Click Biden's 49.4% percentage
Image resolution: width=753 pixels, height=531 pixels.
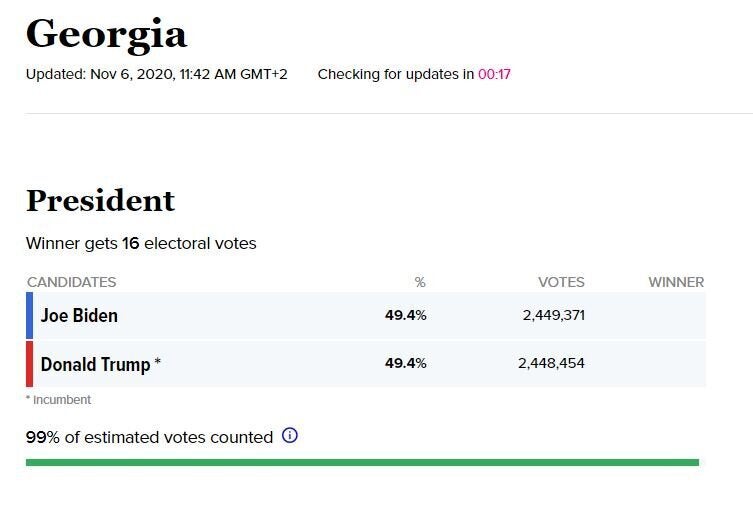click(405, 315)
